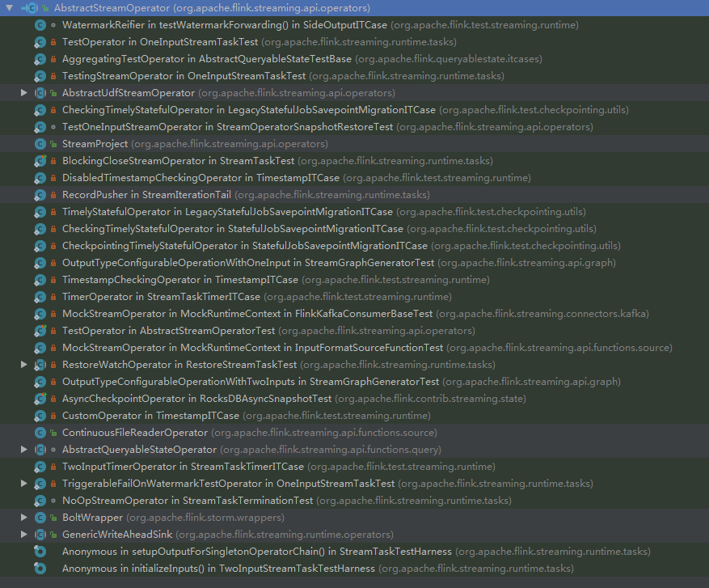Click the AbstractStreamOperator root class name

pyautogui.click(x=112, y=8)
